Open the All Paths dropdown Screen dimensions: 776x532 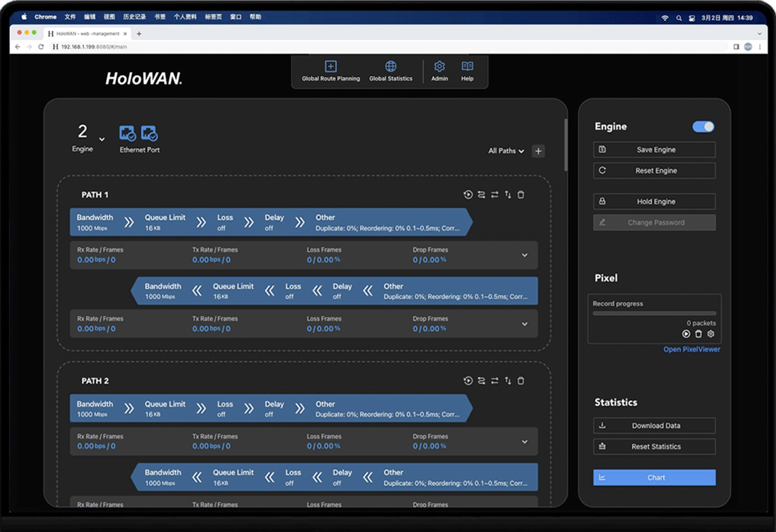click(506, 151)
